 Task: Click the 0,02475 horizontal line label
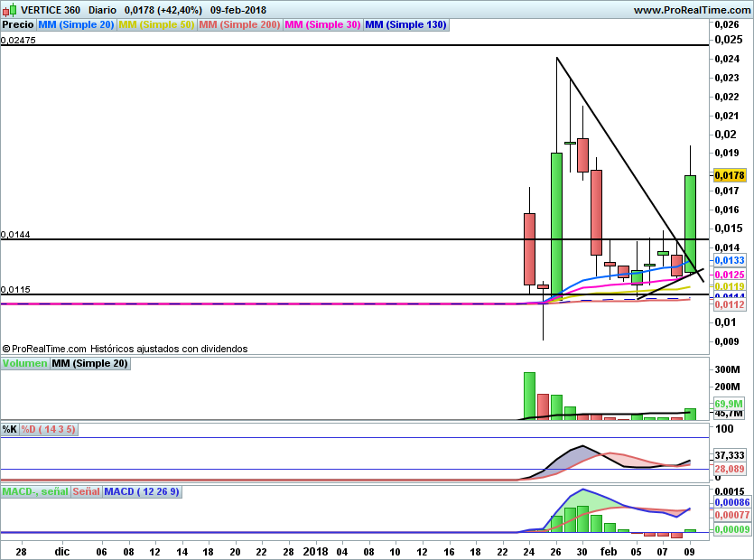[x=18, y=40]
